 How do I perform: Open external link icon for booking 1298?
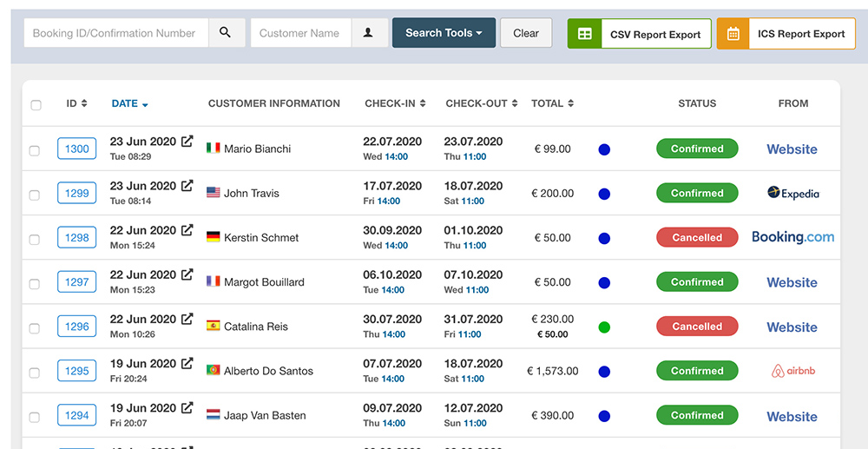pos(187,230)
